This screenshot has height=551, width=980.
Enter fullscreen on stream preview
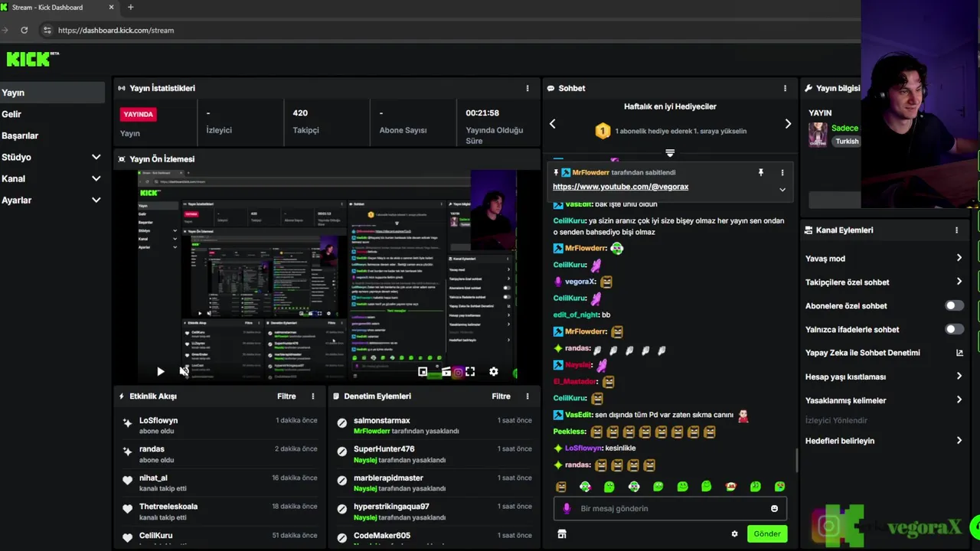[x=470, y=372]
